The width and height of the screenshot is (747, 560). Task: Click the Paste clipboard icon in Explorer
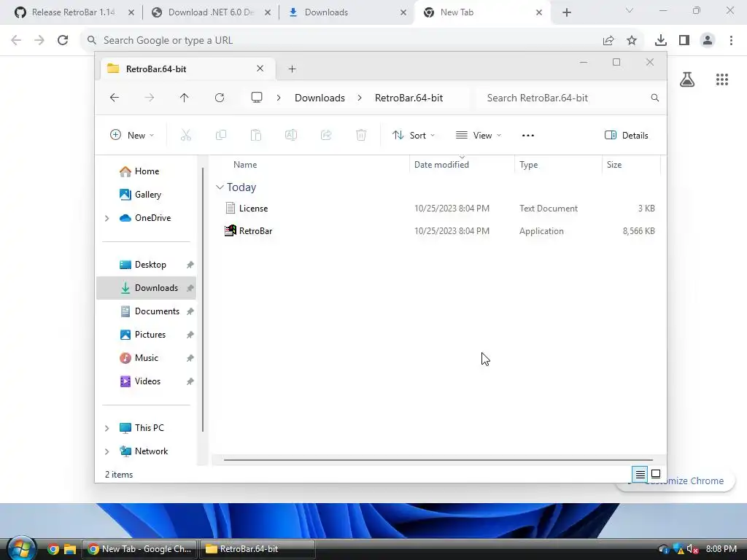pos(256,135)
